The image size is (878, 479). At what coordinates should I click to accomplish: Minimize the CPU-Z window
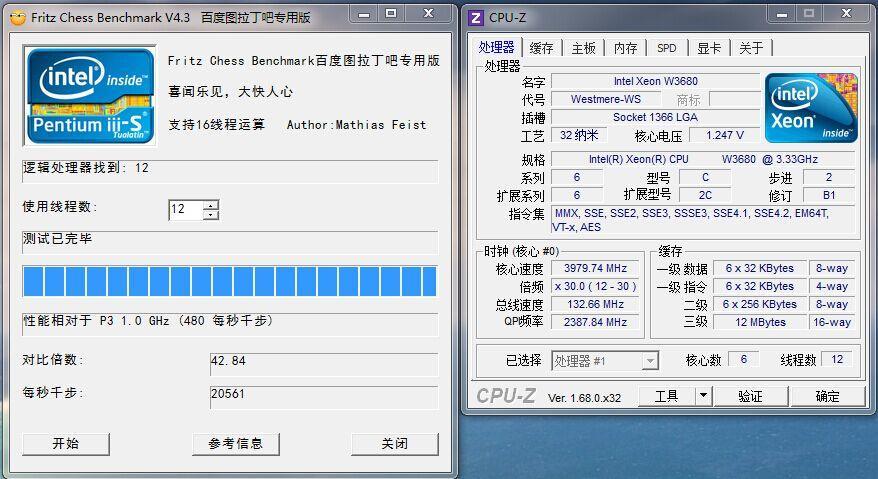pyautogui.click(x=782, y=15)
